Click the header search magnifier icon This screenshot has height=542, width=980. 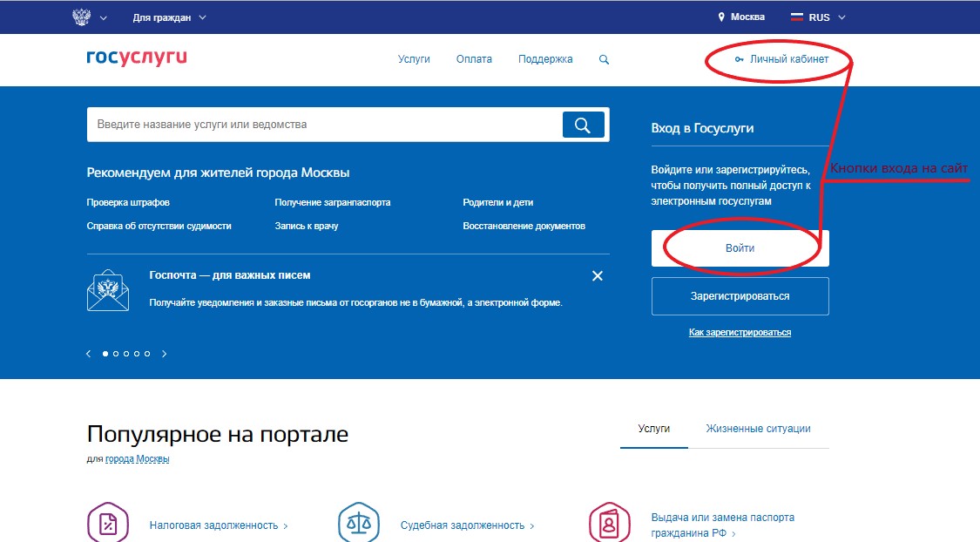(604, 59)
